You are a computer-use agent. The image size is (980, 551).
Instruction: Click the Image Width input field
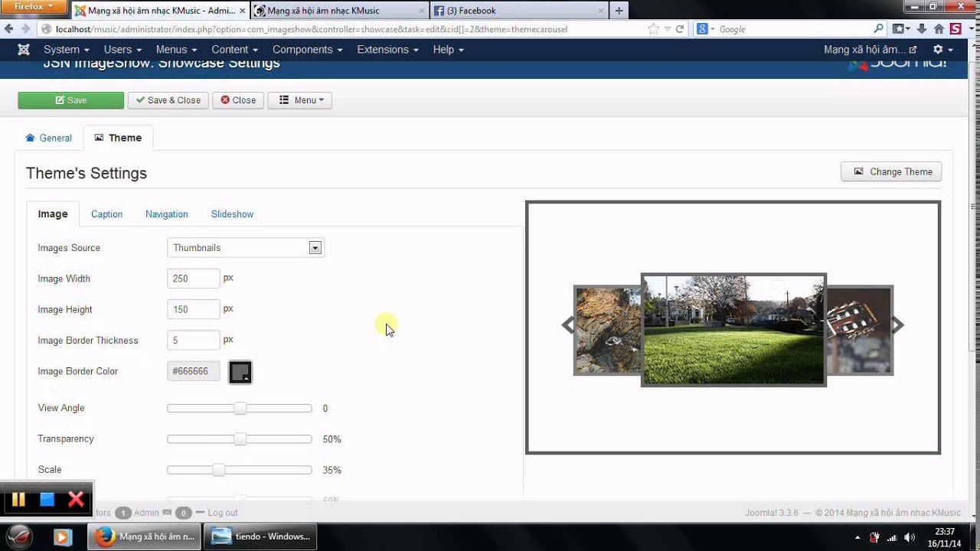pyautogui.click(x=194, y=279)
